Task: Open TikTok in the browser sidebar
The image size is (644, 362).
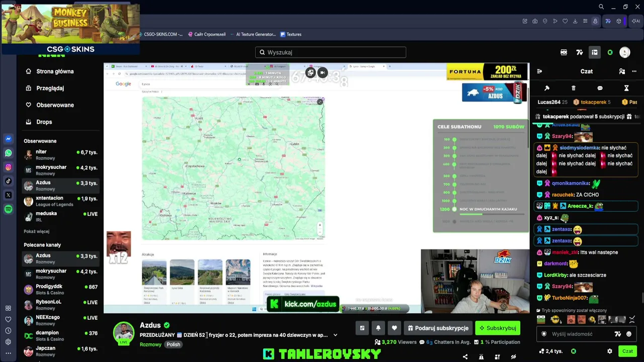Action: coord(8,181)
